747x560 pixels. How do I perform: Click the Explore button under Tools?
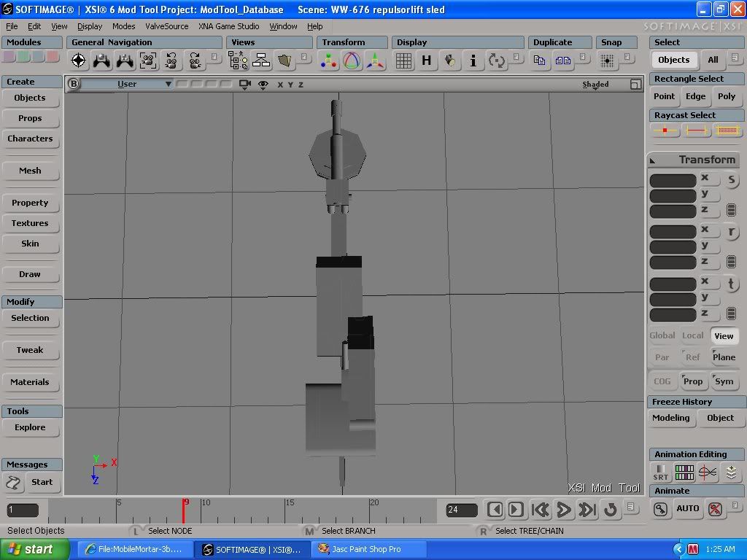tap(30, 427)
